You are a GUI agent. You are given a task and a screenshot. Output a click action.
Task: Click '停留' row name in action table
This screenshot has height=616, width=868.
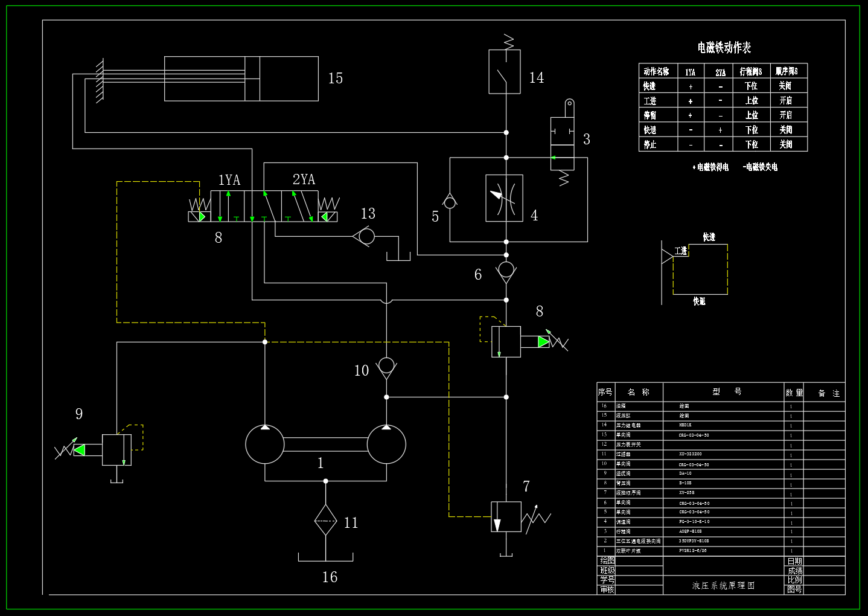pos(649,115)
